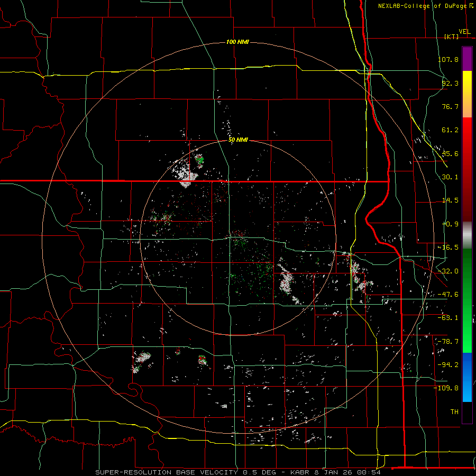Click the TH label under the scale

[x=454, y=412]
